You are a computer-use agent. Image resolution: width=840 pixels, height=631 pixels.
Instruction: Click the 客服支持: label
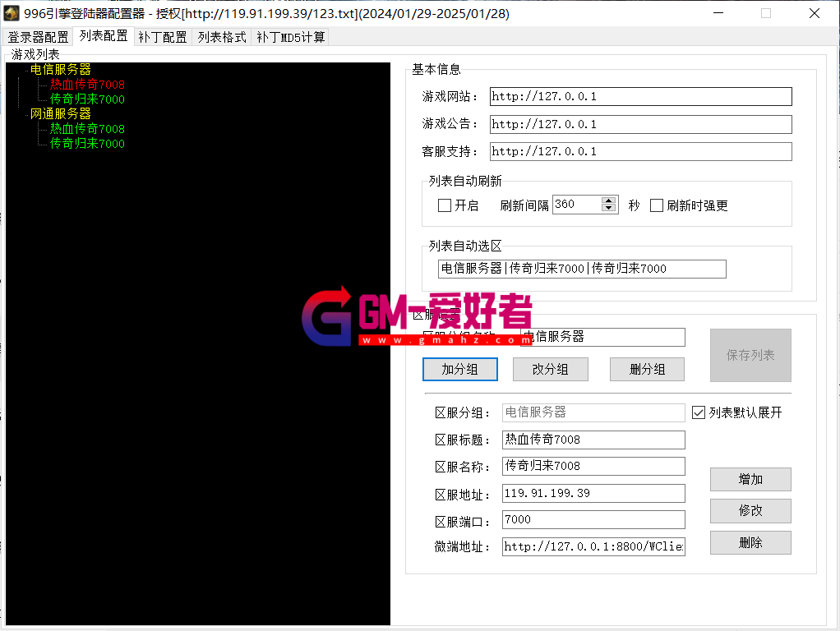(450, 152)
